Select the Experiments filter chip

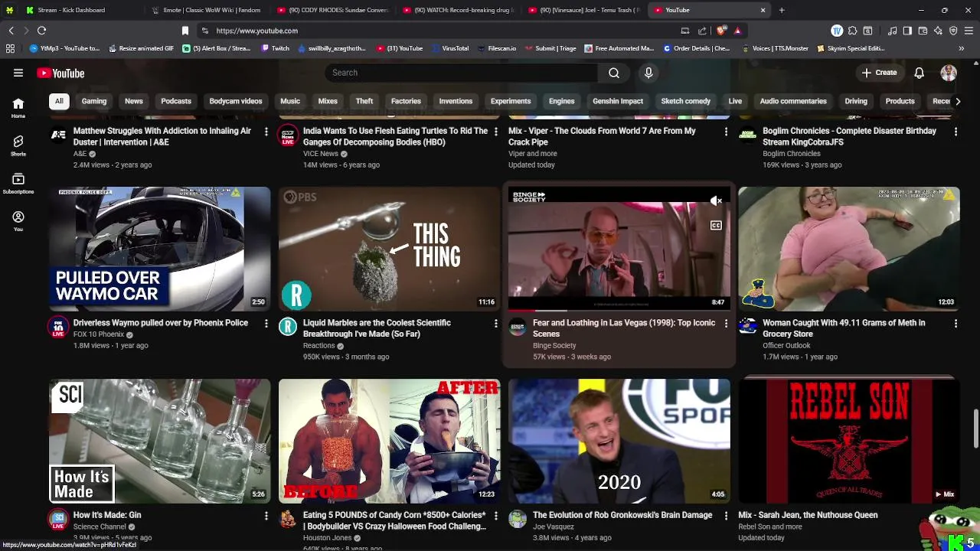coord(511,101)
